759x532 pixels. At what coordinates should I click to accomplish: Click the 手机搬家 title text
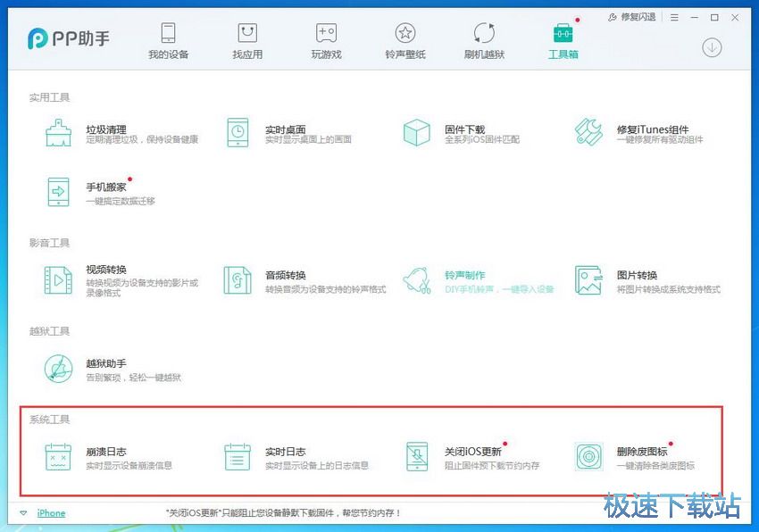click(106, 187)
